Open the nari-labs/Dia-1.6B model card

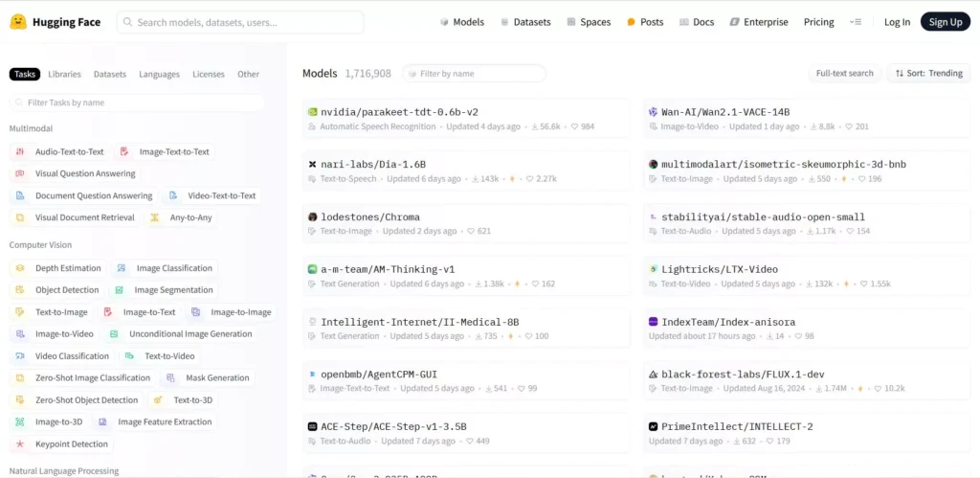click(466, 171)
